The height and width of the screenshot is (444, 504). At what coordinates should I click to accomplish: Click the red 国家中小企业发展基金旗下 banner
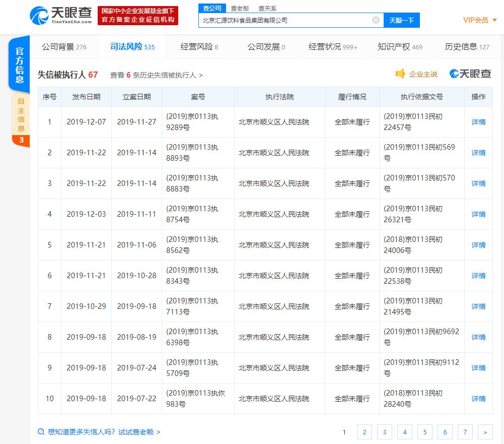pos(138,16)
